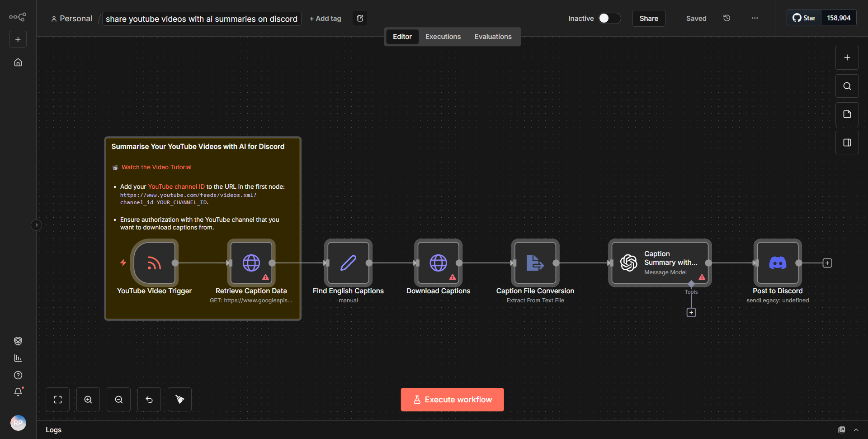Click the workflow name field
The height and width of the screenshot is (439, 868).
tap(202, 19)
